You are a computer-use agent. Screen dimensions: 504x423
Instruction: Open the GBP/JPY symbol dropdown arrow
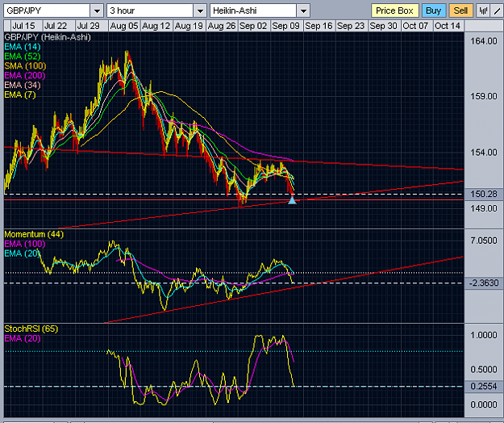click(97, 11)
